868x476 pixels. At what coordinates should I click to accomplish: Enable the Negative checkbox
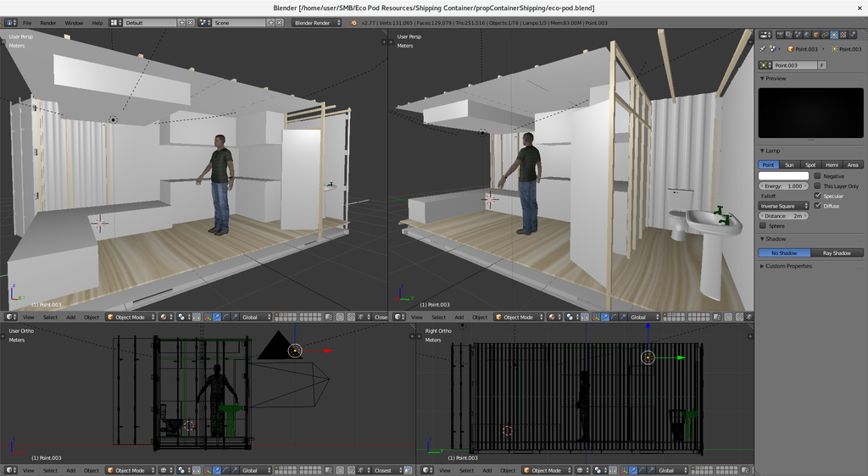click(x=817, y=176)
